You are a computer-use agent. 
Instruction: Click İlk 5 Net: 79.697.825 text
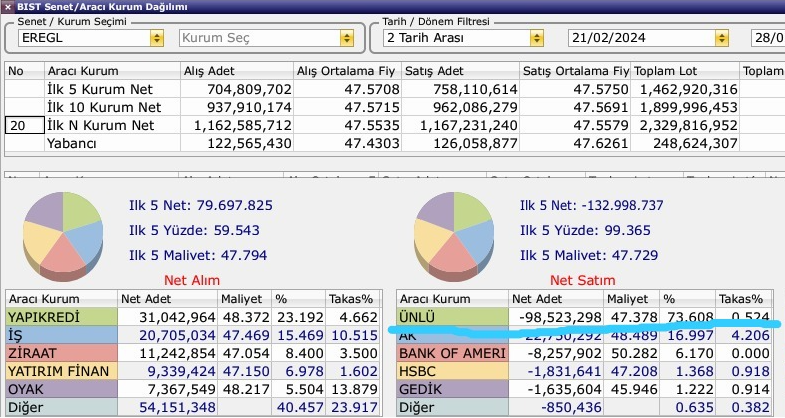201,205
